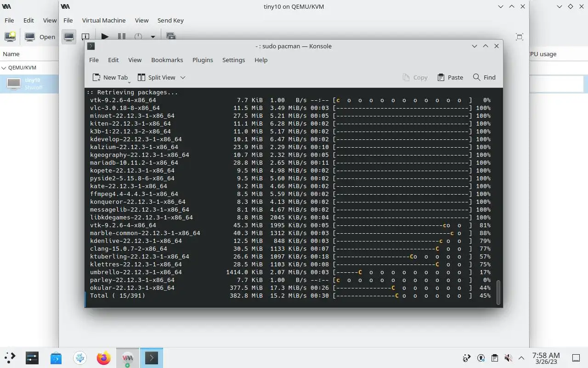
Task: Open System Settings from taskbar
Action: pos(32,357)
